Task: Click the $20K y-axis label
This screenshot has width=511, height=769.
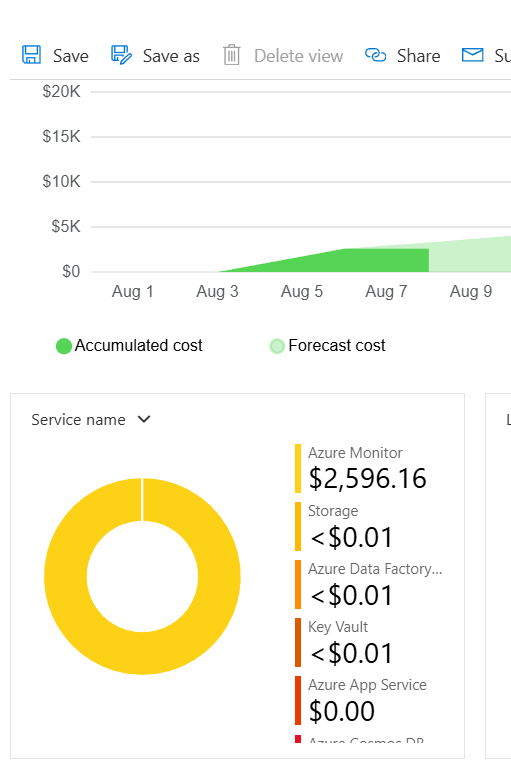Action: (x=61, y=91)
